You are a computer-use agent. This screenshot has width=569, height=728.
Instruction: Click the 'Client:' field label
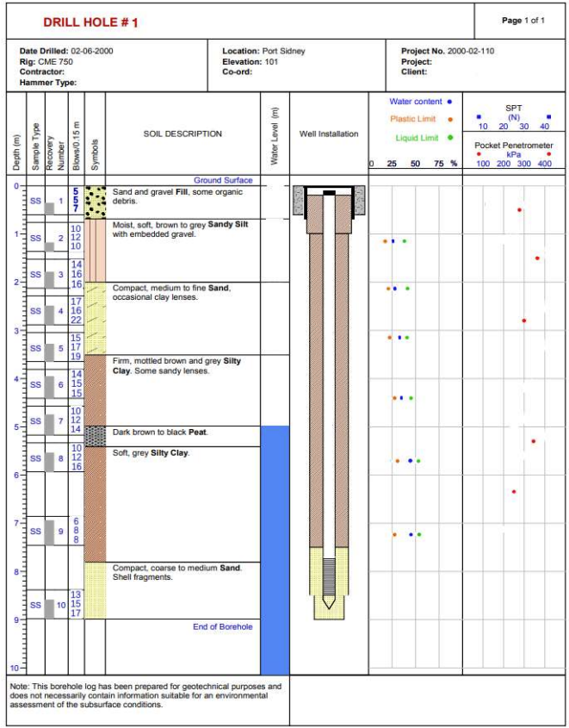tap(414, 72)
